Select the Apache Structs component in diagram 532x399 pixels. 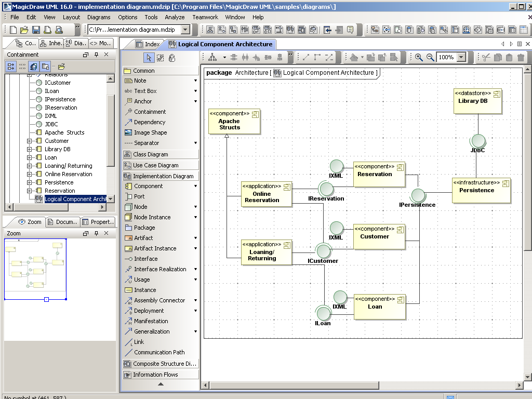pos(234,122)
